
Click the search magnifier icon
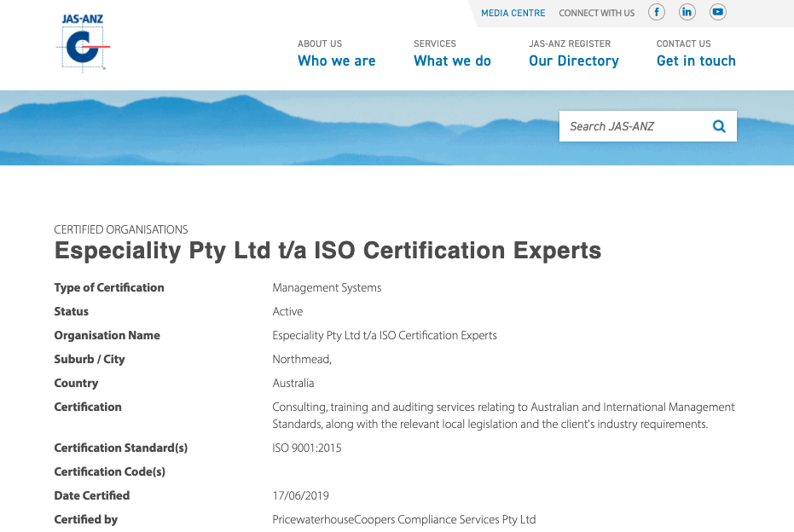[719, 126]
